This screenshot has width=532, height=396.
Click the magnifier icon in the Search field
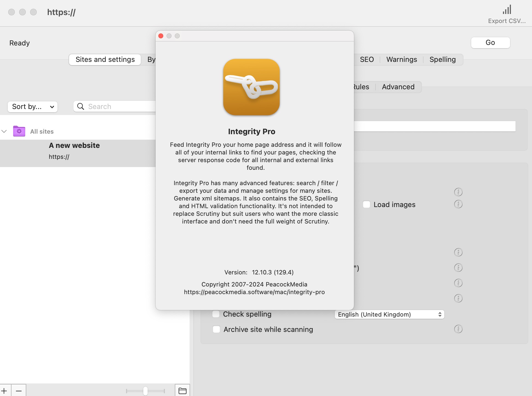(x=81, y=107)
